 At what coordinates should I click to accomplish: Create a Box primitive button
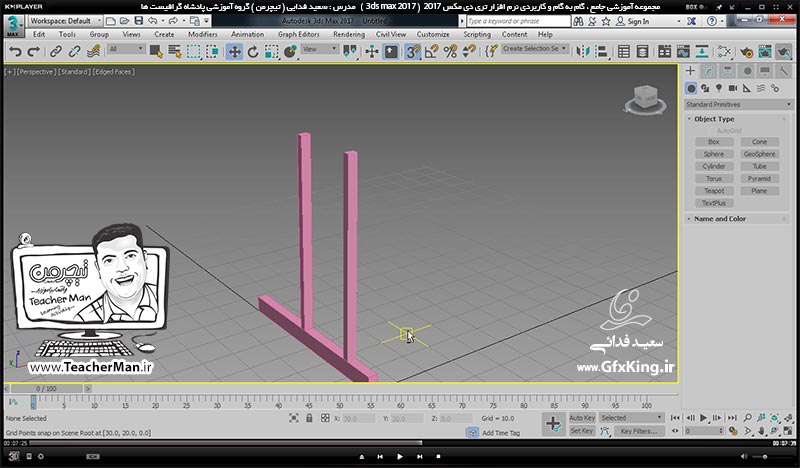coord(714,142)
